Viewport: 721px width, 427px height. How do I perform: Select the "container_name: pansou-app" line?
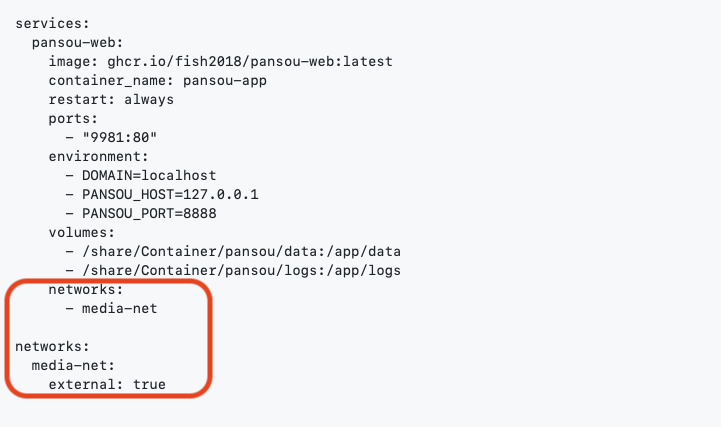[157, 80]
